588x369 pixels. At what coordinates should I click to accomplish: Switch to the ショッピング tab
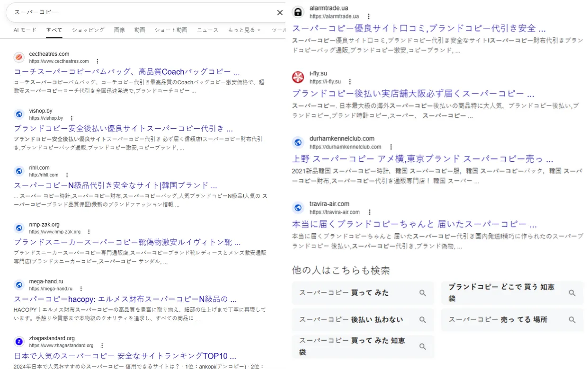pyautogui.click(x=88, y=30)
